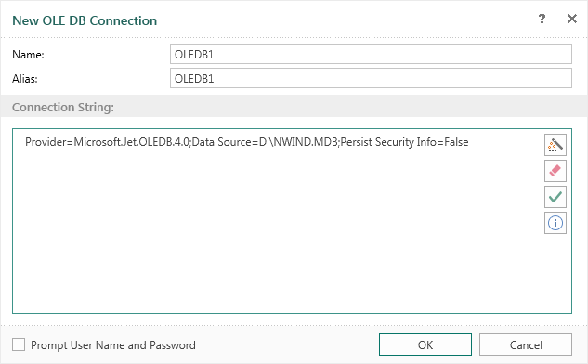This screenshot has height=364, width=588.
Task: Test the connection using the green checkmark
Action: coord(555,197)
